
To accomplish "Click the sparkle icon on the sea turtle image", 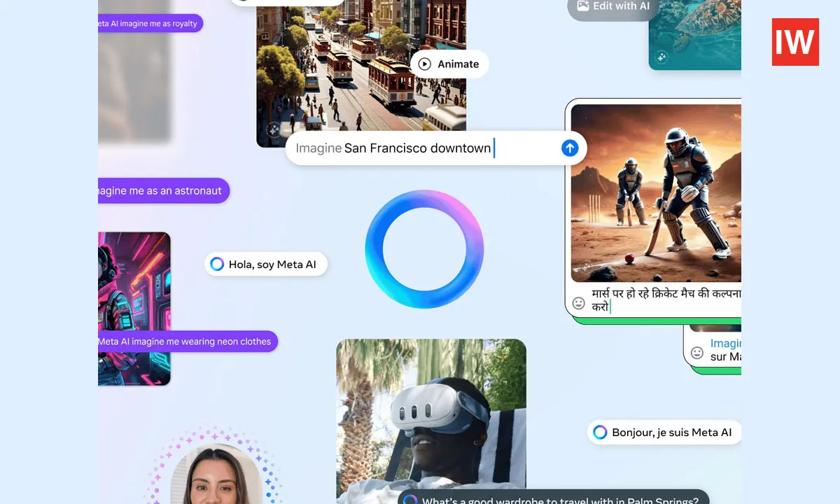I will (x=661, y=57).
